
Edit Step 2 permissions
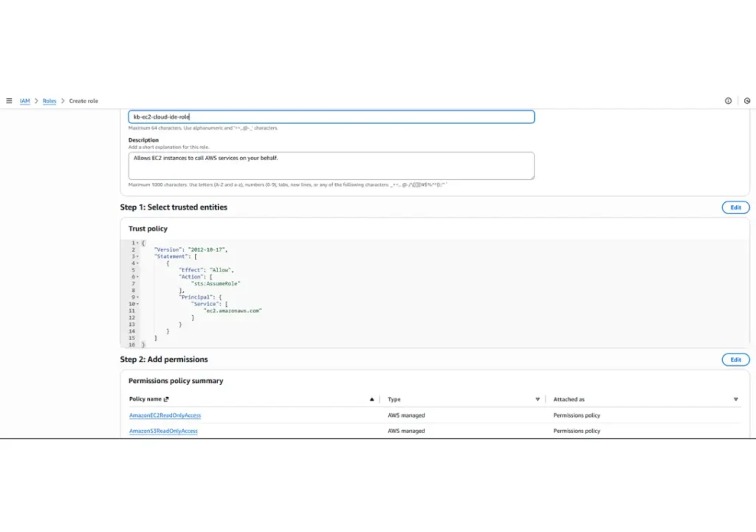tap(735, 359)
